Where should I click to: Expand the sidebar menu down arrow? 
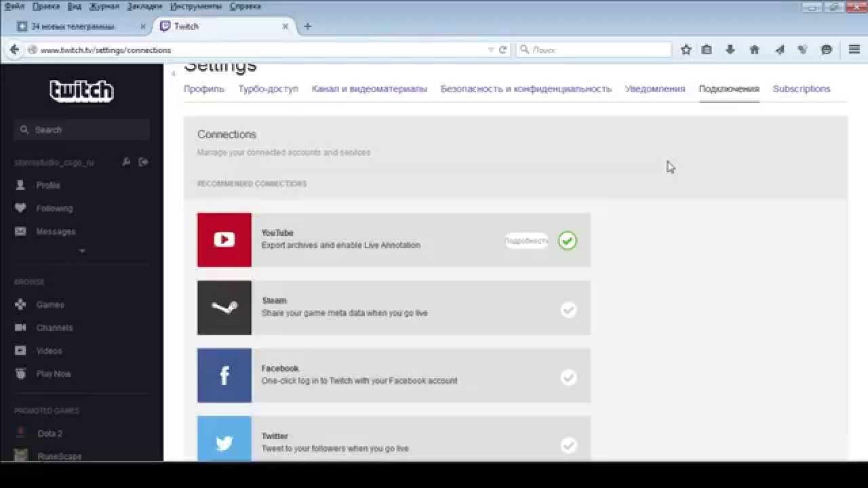pos(82,251)
